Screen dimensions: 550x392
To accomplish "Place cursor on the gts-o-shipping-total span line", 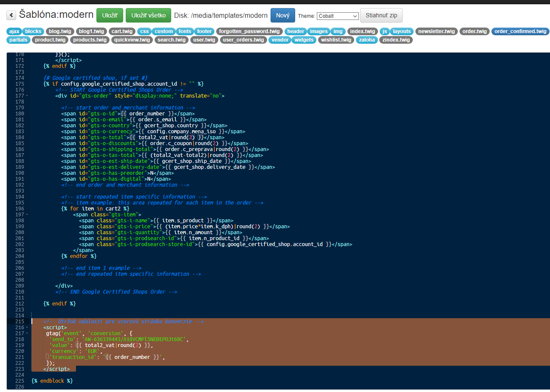I will pos(165,149).
